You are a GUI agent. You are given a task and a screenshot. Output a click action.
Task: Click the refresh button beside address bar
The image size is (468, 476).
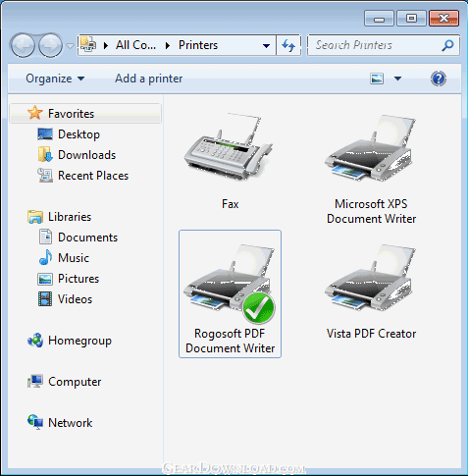tap(288, 45)
